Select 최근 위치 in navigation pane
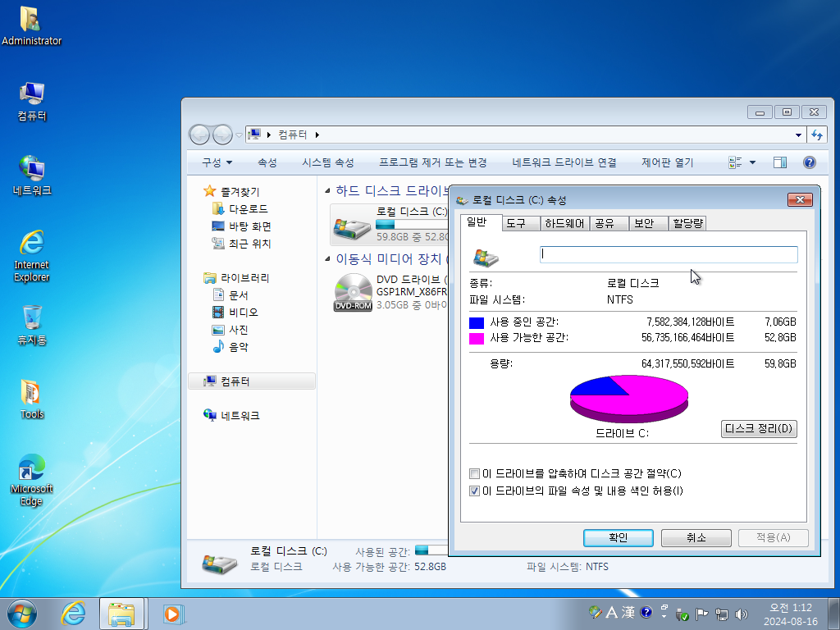 242,244
